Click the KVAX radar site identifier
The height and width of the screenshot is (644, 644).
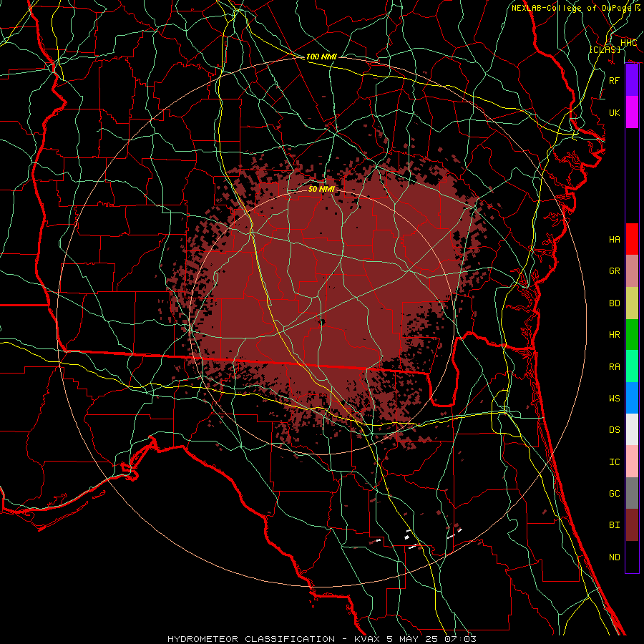(366, 639)
